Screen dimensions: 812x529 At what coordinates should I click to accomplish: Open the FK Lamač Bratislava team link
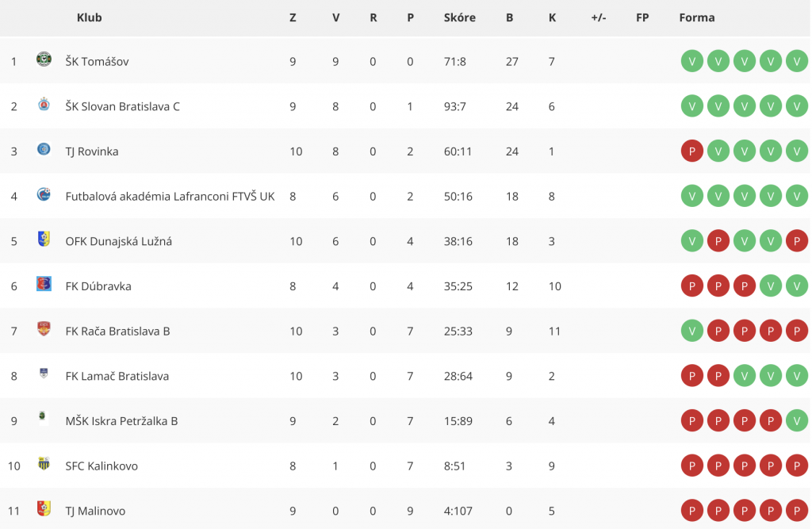point(117,376)
